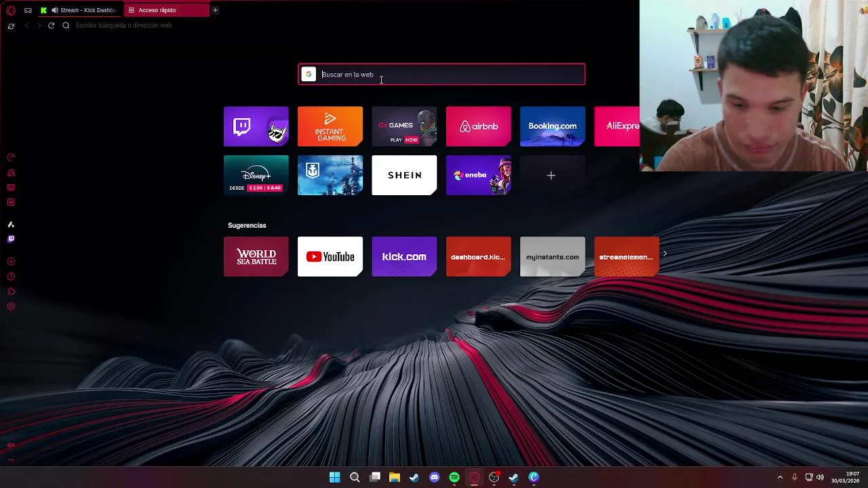Open the SHEIN speed dial tile
The height and width of the screenshot is (488, 868).
pos(404,175)
